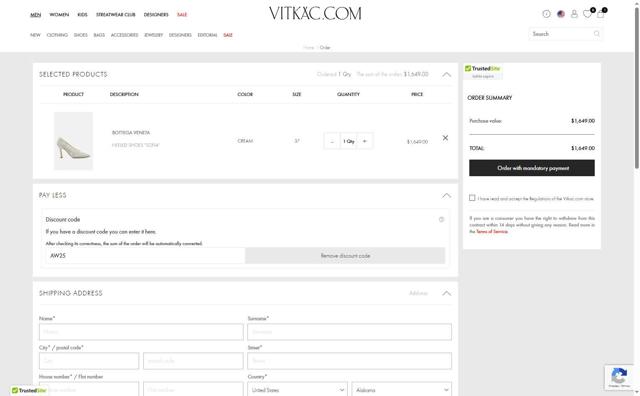Open the red SALE top menu

182,15
